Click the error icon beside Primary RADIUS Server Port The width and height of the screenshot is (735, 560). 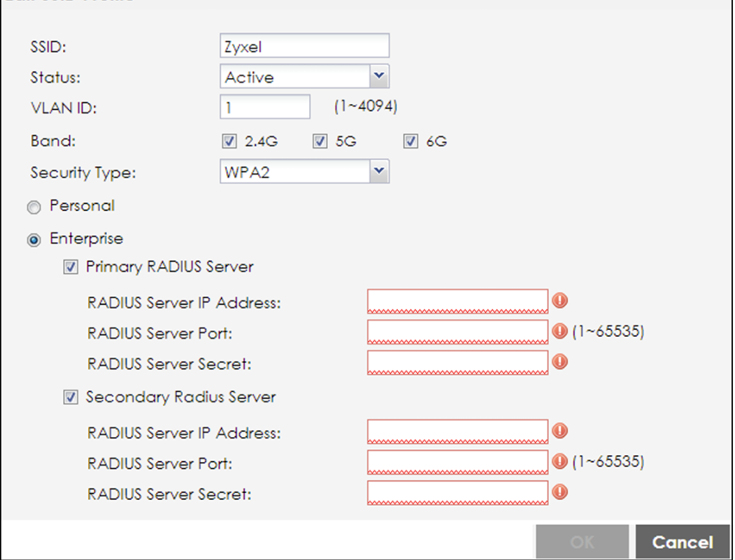559,331
